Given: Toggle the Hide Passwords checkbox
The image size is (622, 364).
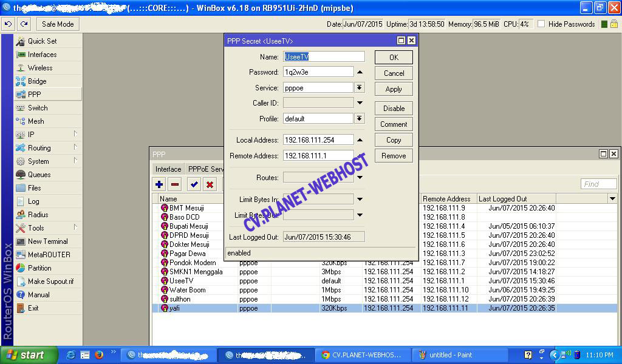Looking at the screenshot, I should [x=541, y=24].
